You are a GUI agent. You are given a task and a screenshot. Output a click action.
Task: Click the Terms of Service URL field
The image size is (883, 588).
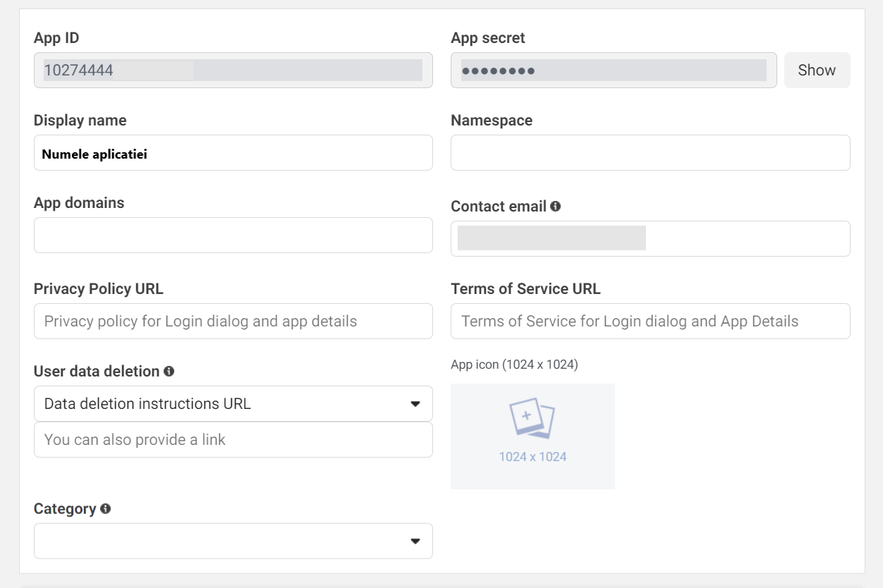click(650, 321)
